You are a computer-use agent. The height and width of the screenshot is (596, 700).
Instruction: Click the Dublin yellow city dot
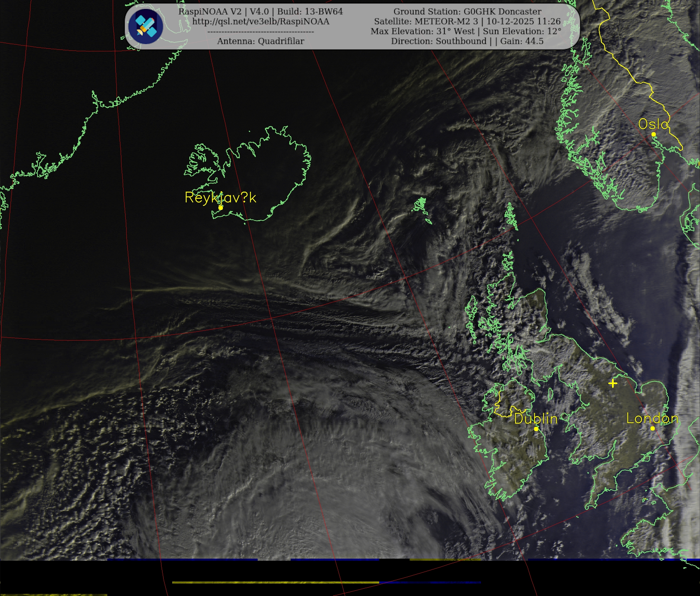[536, 429]
